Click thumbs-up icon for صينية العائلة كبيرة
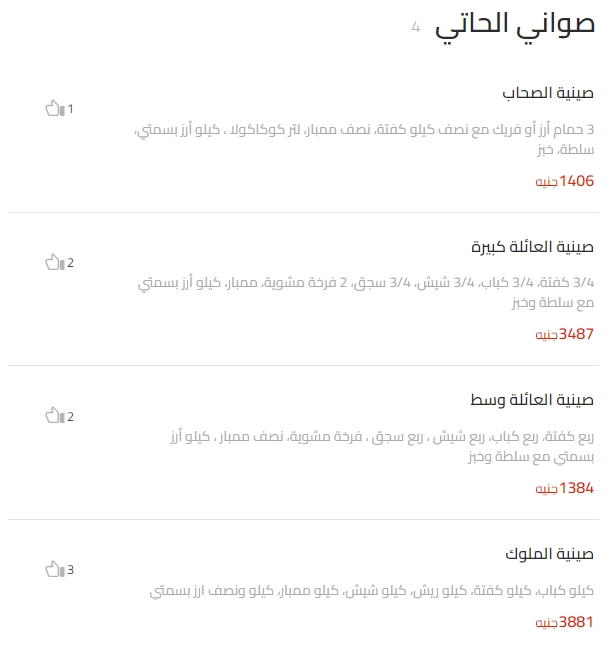Viewport: 612px width, 653px height. coord(55,262)
